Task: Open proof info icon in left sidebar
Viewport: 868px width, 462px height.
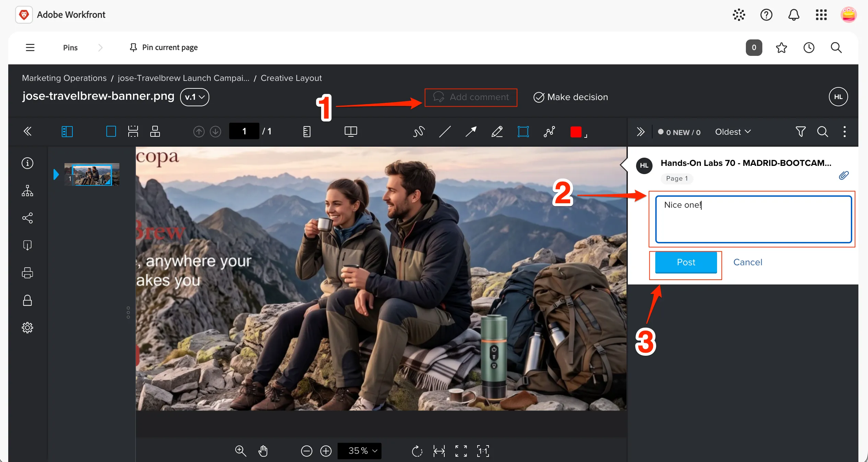Action: point(27,163)
